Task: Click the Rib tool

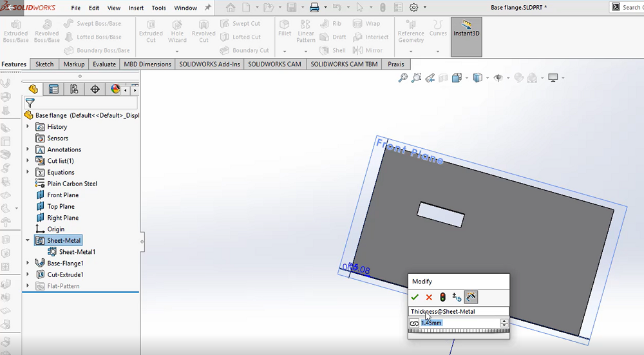Action: [x=331, y=23]
